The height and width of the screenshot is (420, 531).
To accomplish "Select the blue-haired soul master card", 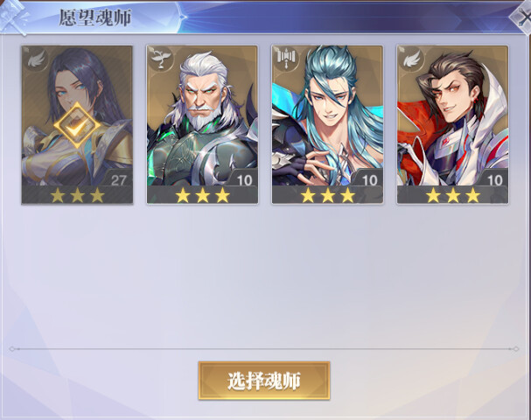I will coord(327,125).
